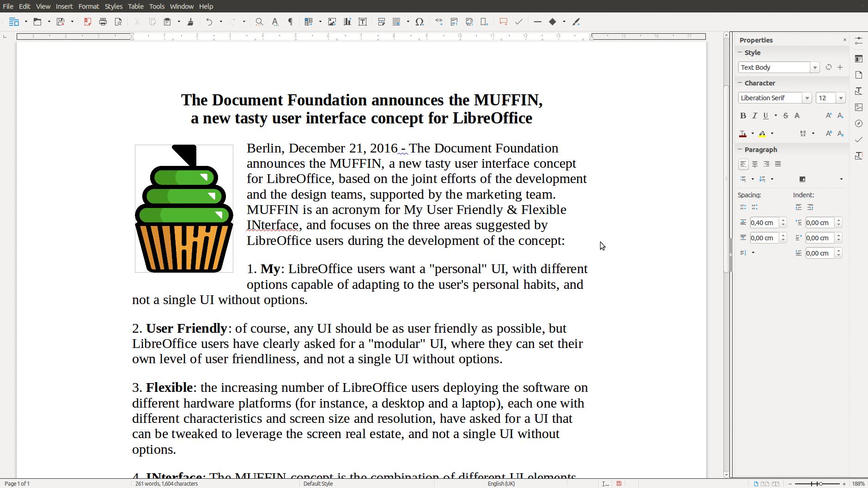Click the above paragraph spacing field

(x=764, y=223)
